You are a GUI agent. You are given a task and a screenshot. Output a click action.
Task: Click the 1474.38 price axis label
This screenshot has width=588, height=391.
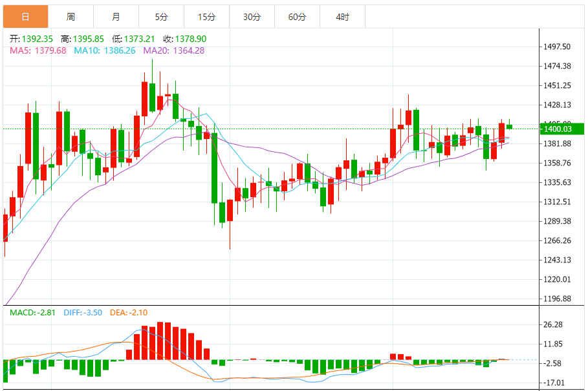click(557, 67)
